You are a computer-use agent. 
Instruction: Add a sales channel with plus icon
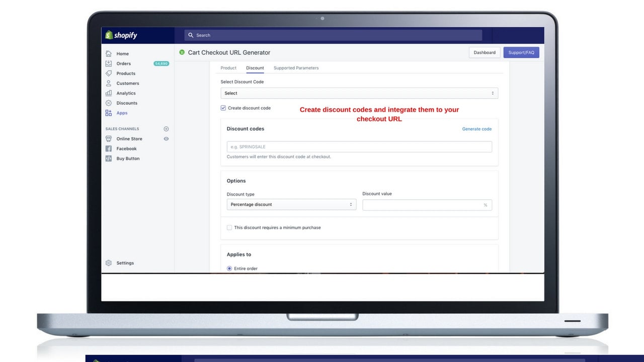(167, 129)
